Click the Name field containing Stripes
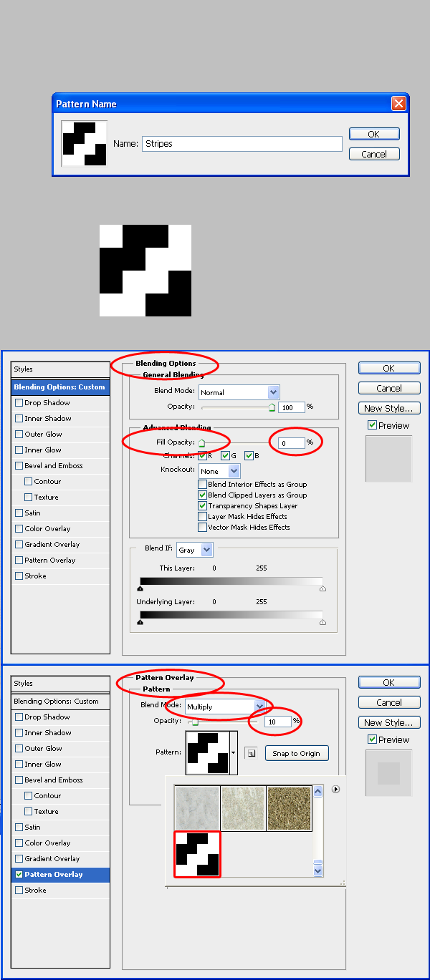Screen dimensions: 430x980 tap(242, 144)
